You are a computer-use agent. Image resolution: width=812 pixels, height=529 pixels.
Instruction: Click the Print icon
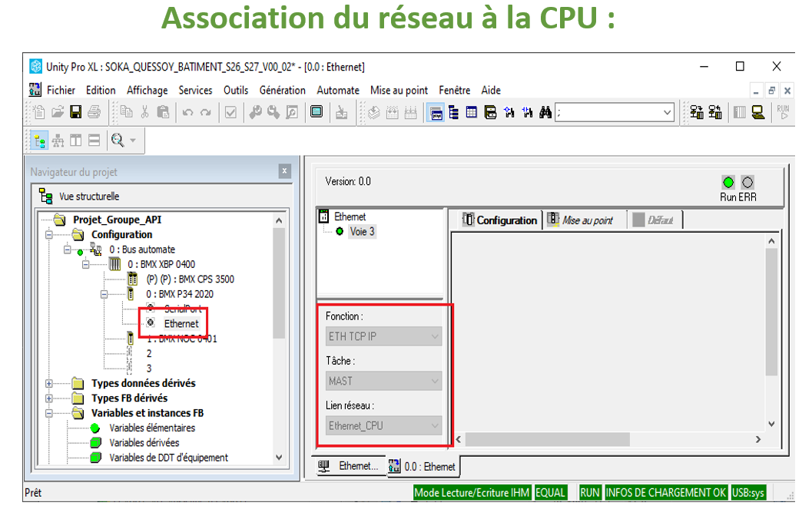coord(93,112)
